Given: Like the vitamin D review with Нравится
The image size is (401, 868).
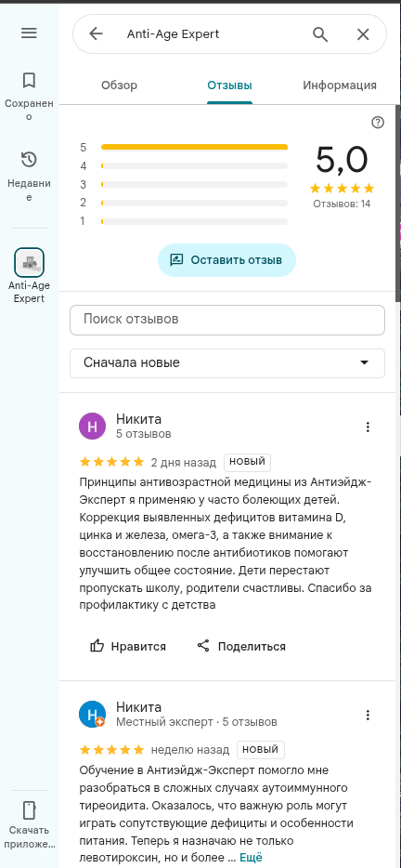Looking at the screenshot, I should tap(128, 646).
